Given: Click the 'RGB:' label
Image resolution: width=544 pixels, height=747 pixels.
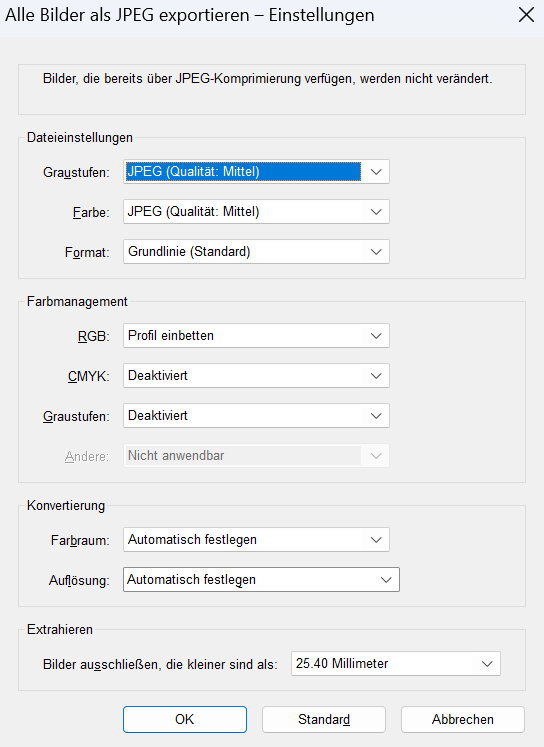Looking at the screenshot, I should (x=94, y=336).
